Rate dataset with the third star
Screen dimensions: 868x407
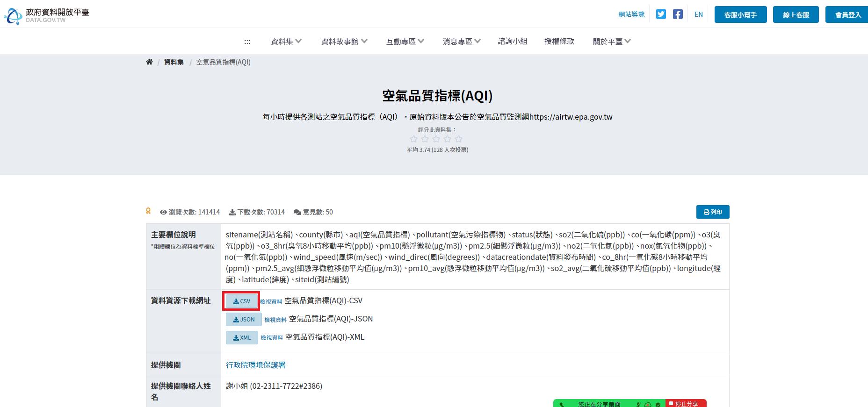(x=436, y=139)
